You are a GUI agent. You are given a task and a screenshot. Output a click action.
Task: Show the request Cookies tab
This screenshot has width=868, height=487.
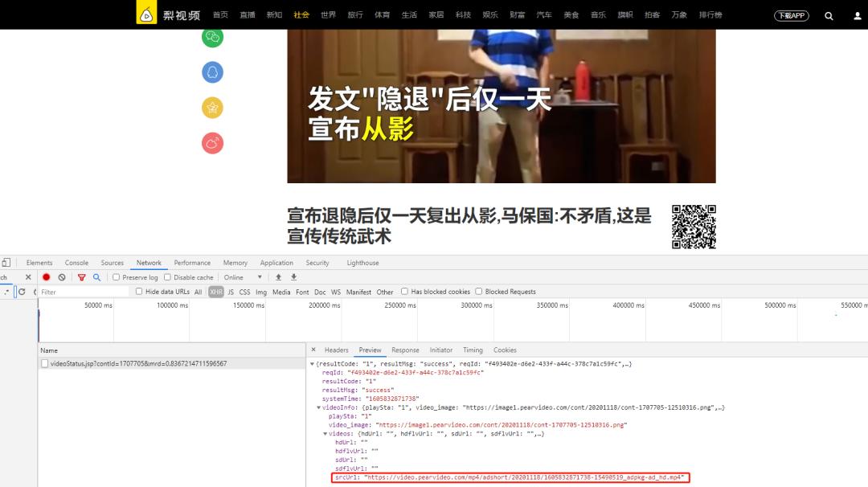pyautogui.click(x=505, y=350)
